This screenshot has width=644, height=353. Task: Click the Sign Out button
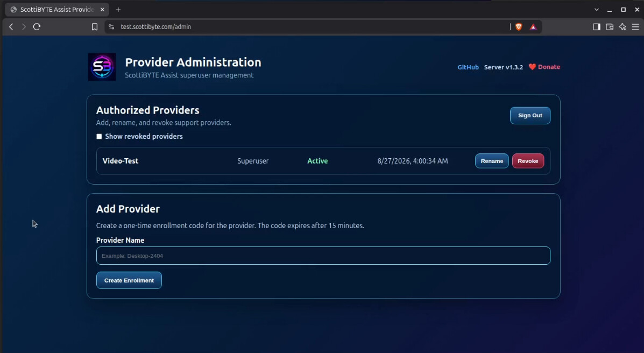coord(530,116)
